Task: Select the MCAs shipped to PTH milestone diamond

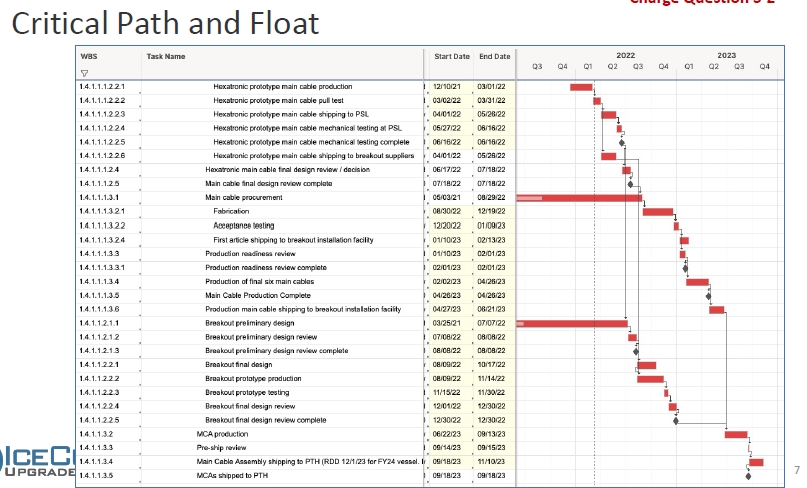Action: (747, 476)
